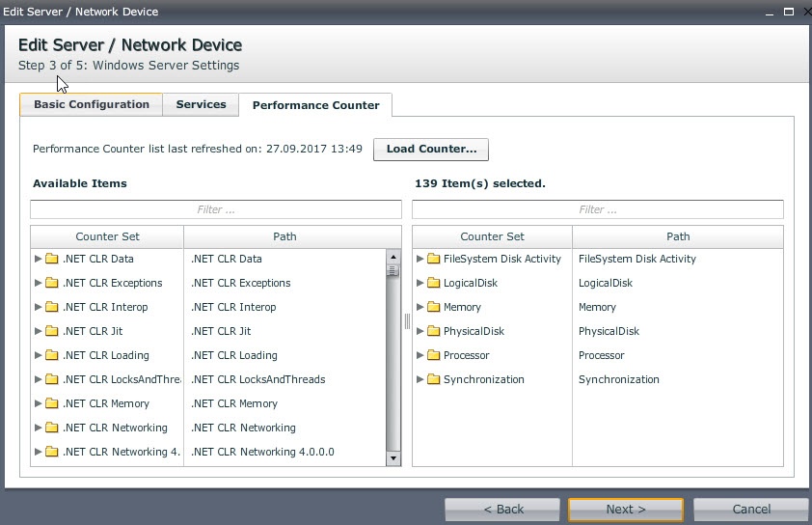Click the Processor folder icon
This screenshot has width=812, height=525.
(434, 355)
